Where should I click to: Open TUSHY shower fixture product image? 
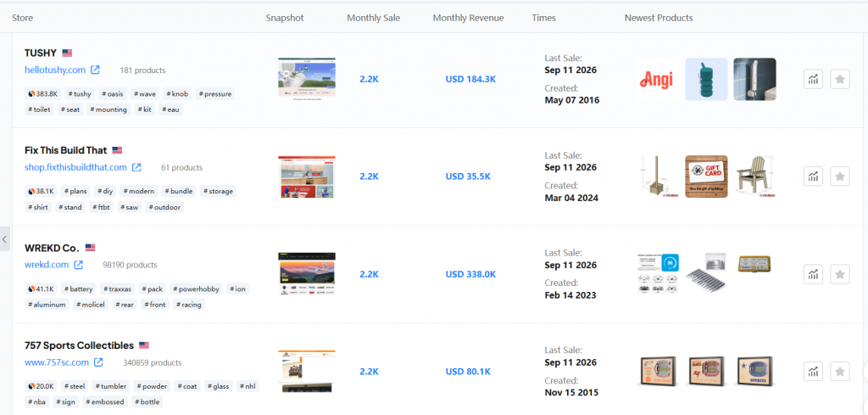[754, 79]
